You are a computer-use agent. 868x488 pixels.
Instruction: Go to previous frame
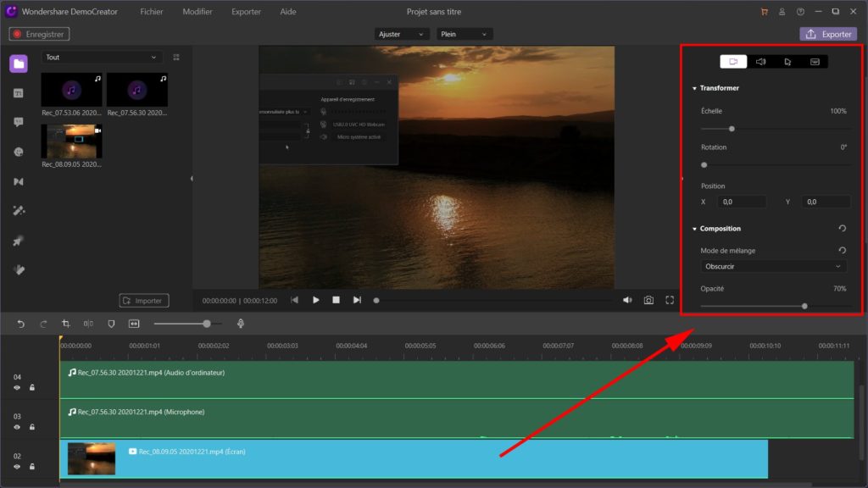click(x=294, y=300)
